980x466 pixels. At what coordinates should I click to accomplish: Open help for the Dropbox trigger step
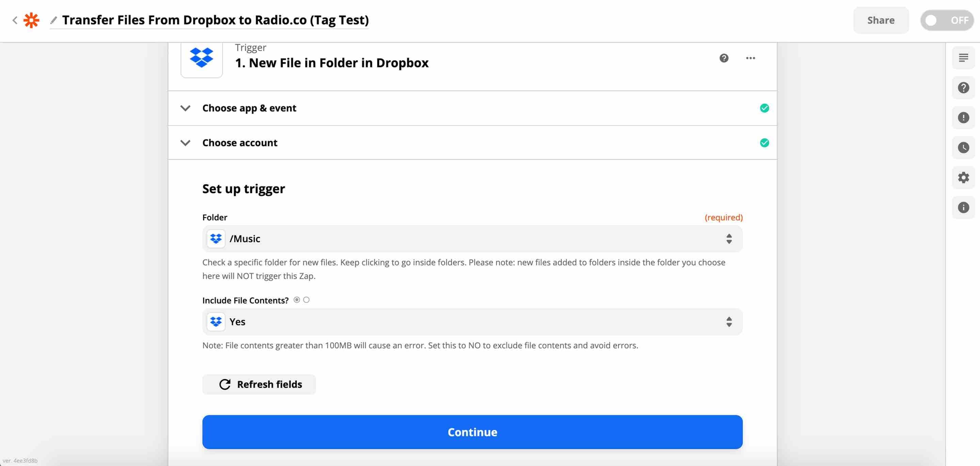724,58
